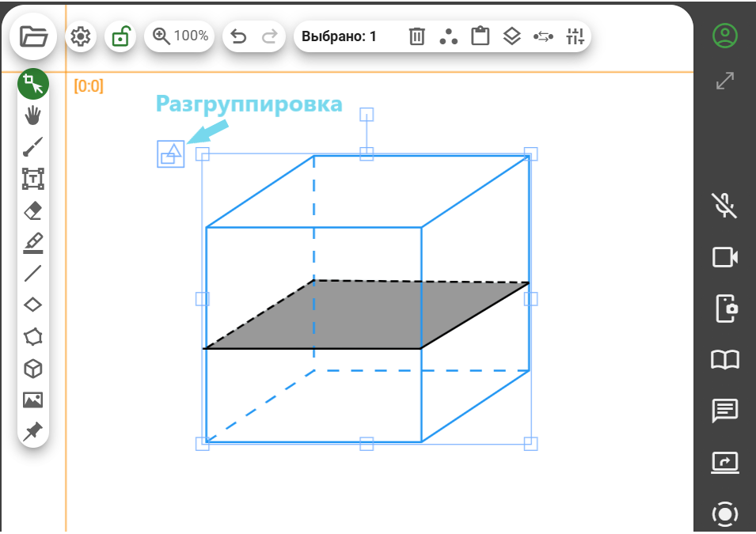The image size is (756, 534).
Task: Open the book library panel
Action: pyautogui.click(x=725, y=360)
